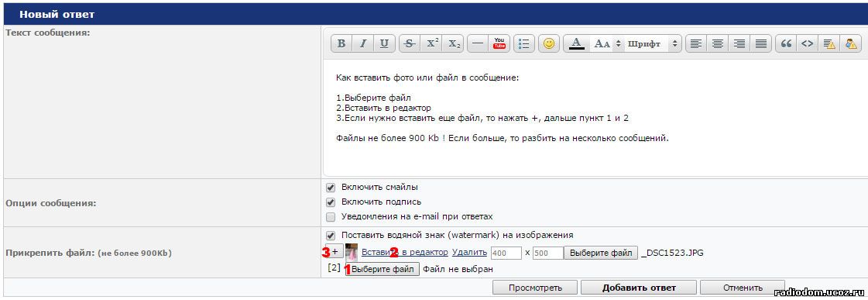
Task: Click the "Вставить в редактор" link
Action: pyautogui.click(x=405, y=252)
